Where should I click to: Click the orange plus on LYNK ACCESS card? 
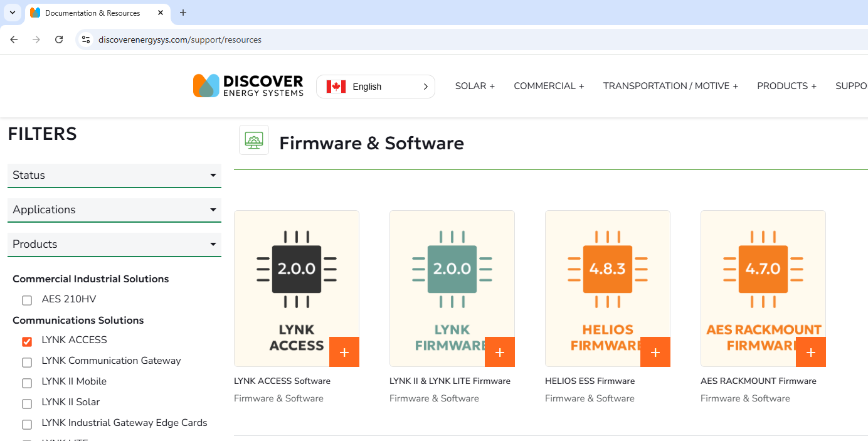[344, 352]
